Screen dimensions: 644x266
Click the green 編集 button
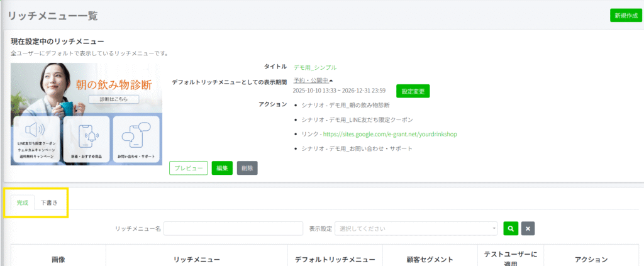click(222, 168)
